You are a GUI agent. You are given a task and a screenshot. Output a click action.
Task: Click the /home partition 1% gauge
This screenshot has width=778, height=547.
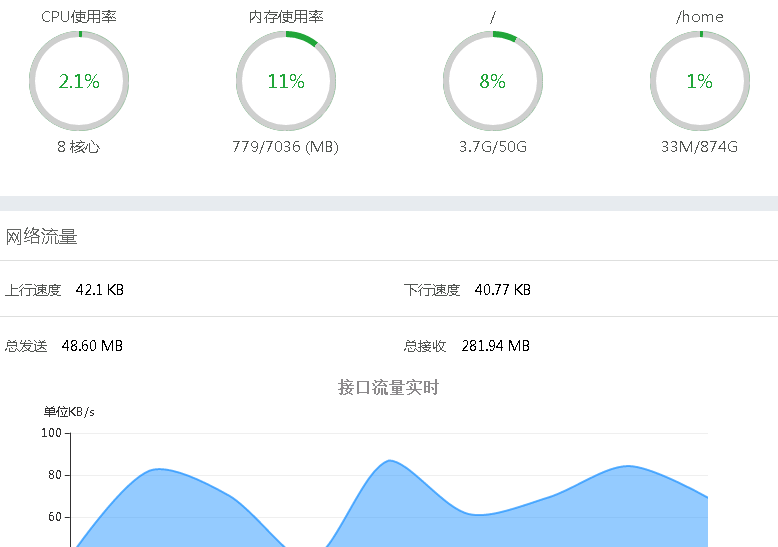point(700,81)
